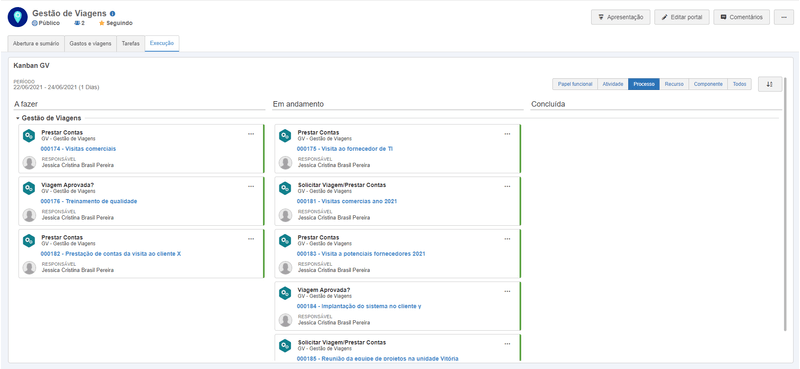
Task: Click the responsável avatar on card 000174
Action: pyautogui.click(x=30, y=163)
